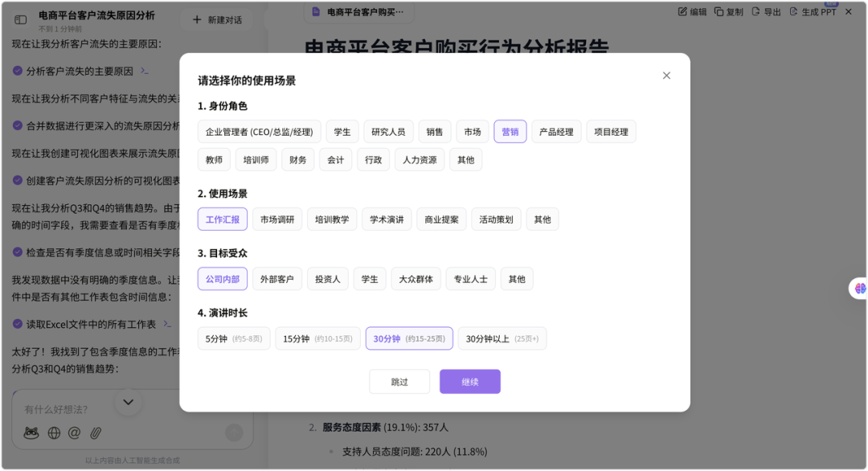Screen dimensions: 868x471
Task: Click the send arrow button
Action: [x=234, y=432]
